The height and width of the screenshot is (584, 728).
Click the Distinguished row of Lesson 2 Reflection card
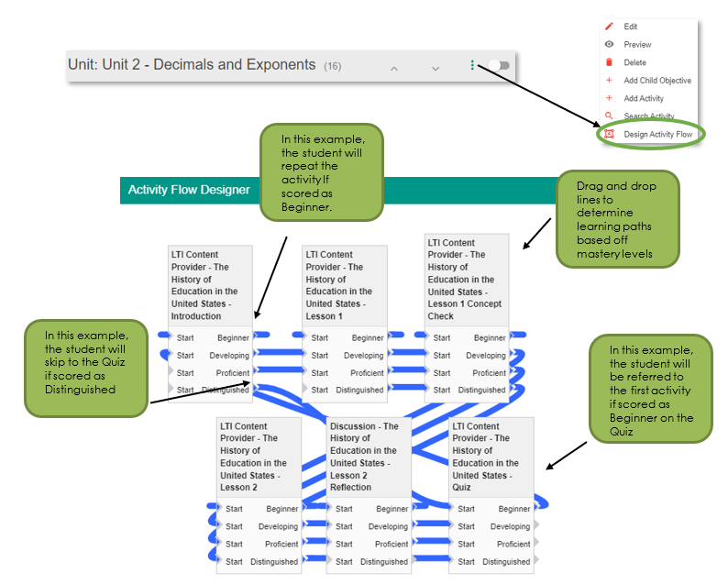(x=370, y=562)
